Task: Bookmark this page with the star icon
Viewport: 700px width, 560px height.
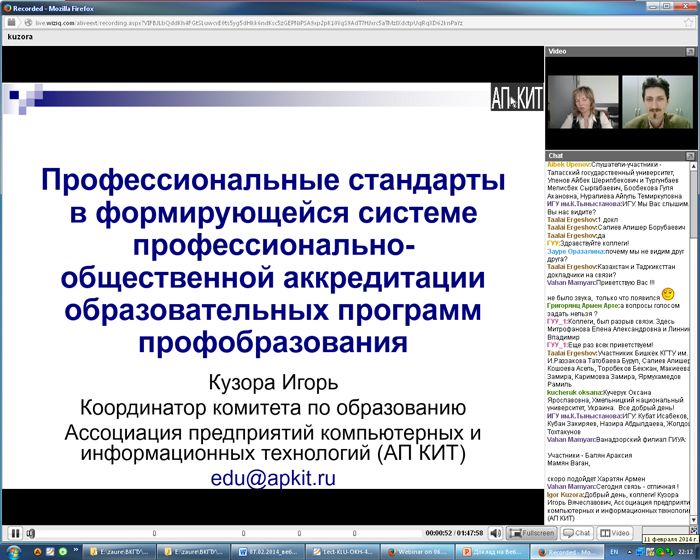Action: coord(688,23)
